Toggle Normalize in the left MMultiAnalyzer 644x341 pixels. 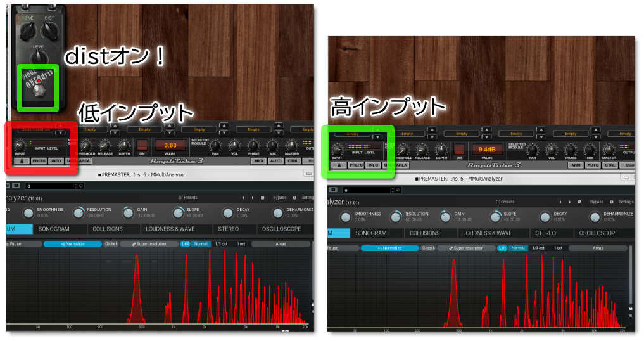[x=73, y=244]
